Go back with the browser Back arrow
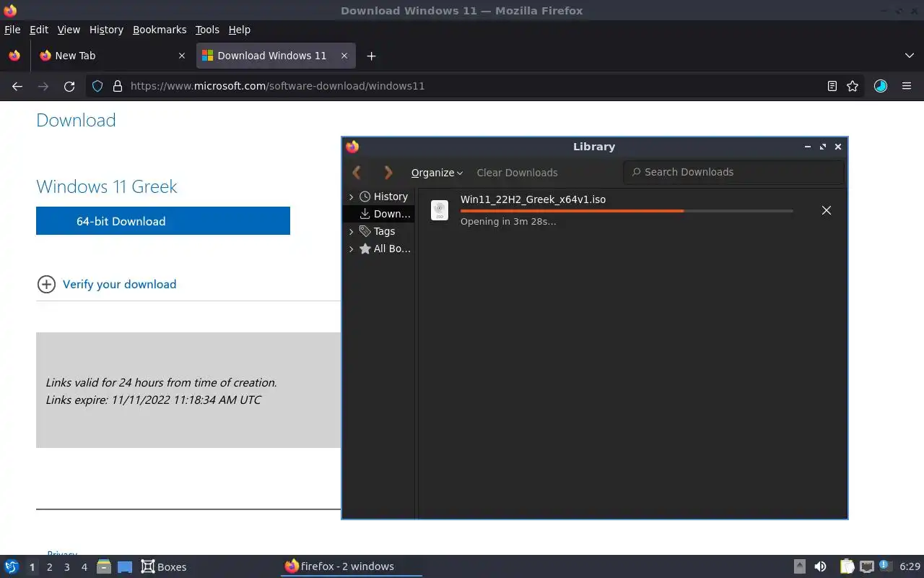Viewport: 924px width, 578px height. 17,86
